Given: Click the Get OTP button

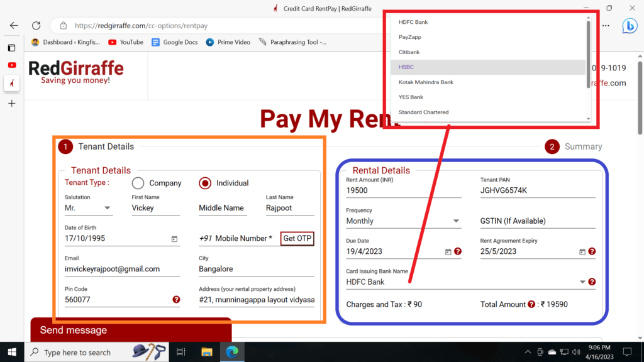Looking at the screenshot, I should pos(297,238).
